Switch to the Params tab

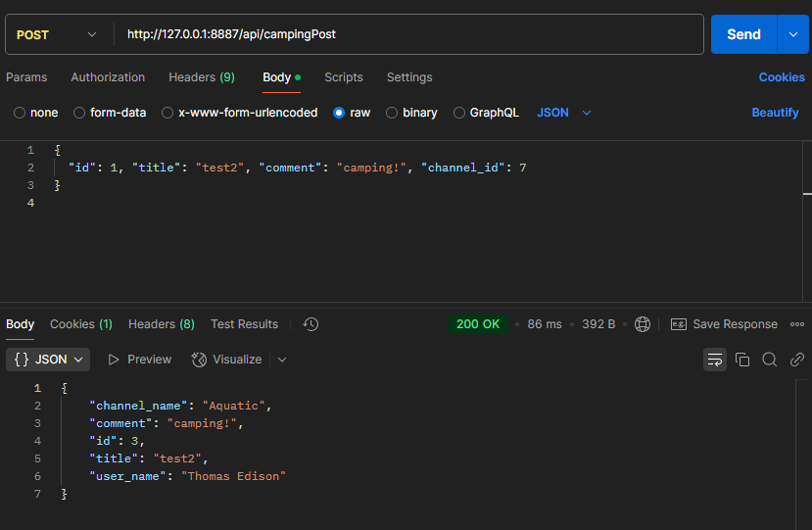pos(26,77)
